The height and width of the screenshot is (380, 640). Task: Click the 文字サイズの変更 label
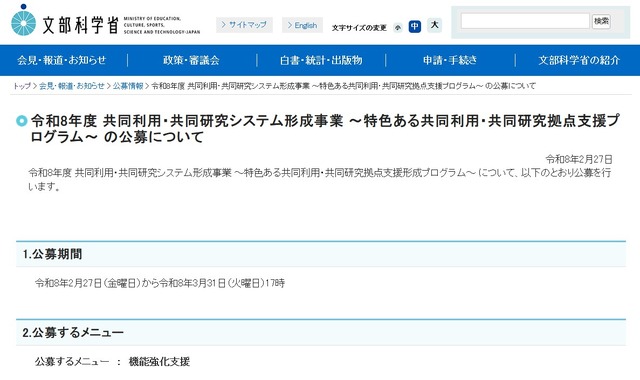pos(359,28)
